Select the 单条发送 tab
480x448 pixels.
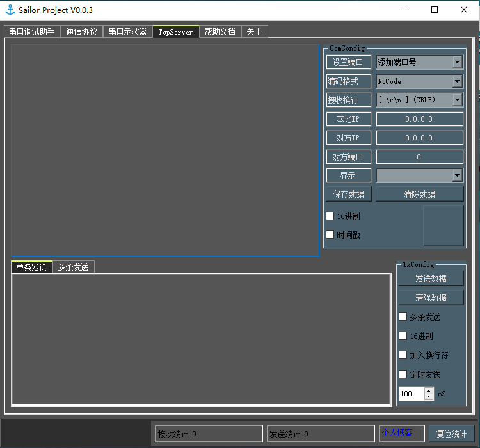tap(32, 267)
